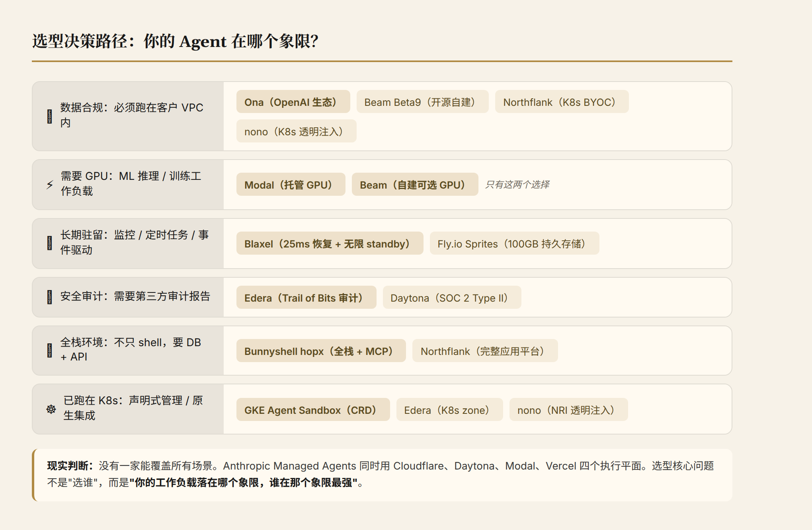This screenshot has height=530, width=812.
Task: Click the label 安全审计：需要第三方审计报告
Action: tap(135, 296)
